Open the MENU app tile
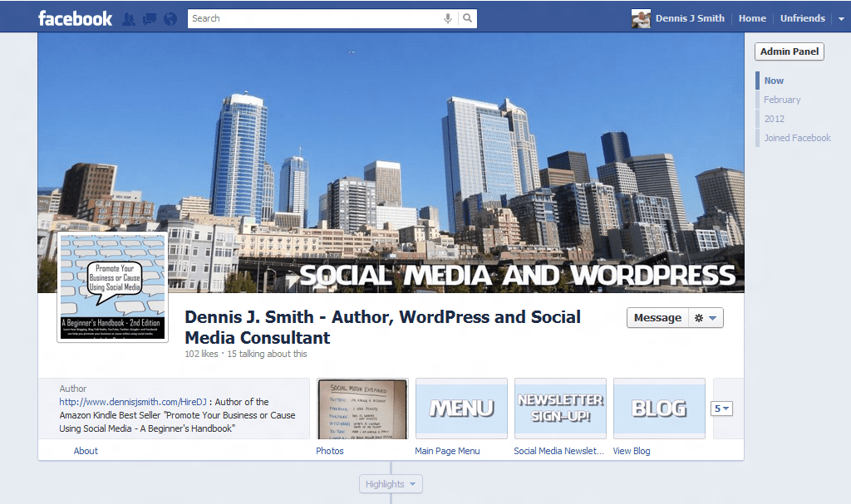The width and height of the screenshot is (851, 504). (461, 409)
